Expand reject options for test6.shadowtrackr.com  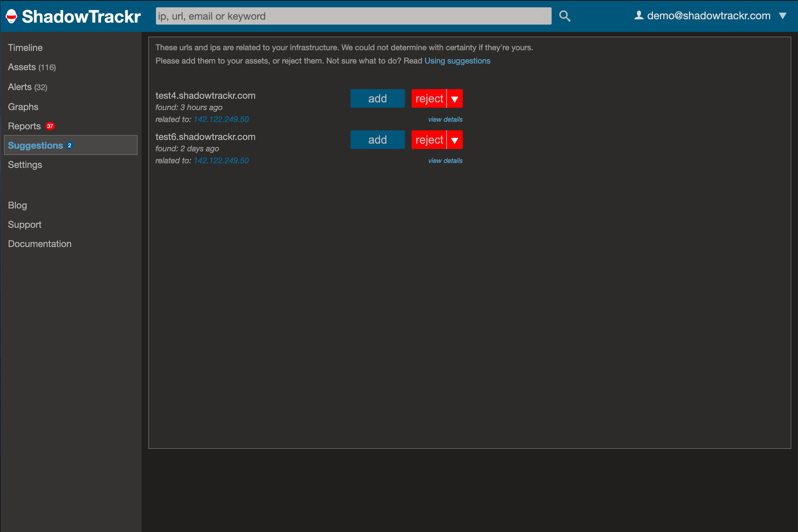455,140
